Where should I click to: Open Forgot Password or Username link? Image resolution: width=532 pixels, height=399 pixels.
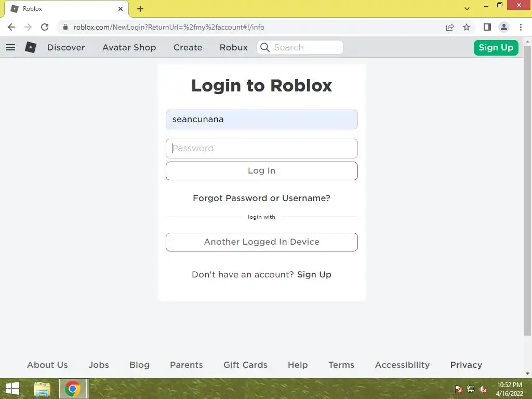(262, 198)
